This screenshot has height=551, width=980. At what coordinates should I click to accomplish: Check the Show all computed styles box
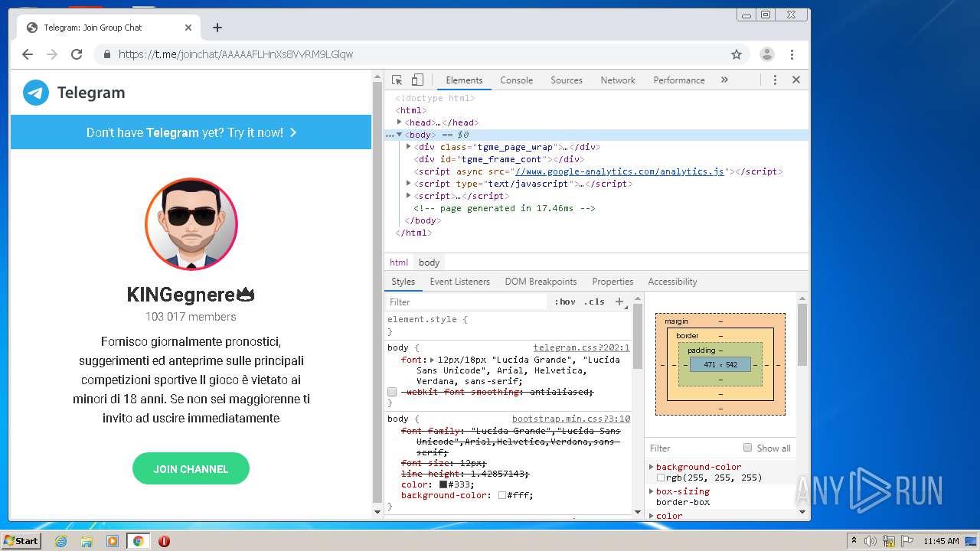(748, 448)
